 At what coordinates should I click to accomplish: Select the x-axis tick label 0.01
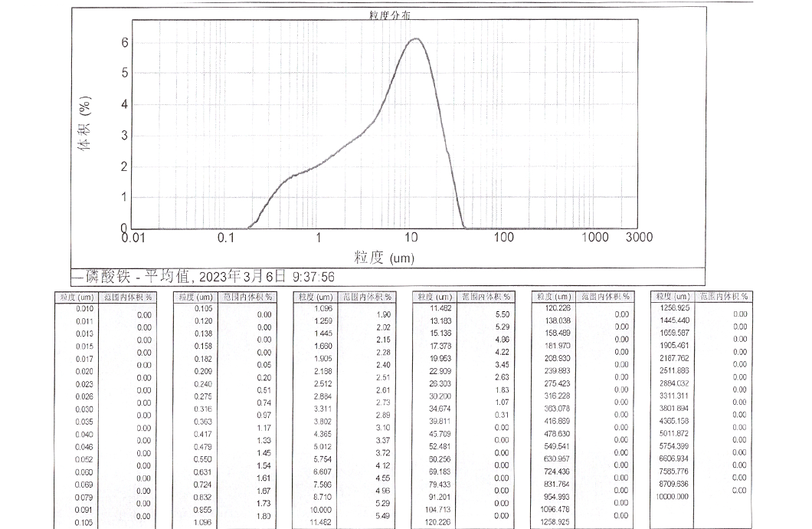(x=133, y=238)
